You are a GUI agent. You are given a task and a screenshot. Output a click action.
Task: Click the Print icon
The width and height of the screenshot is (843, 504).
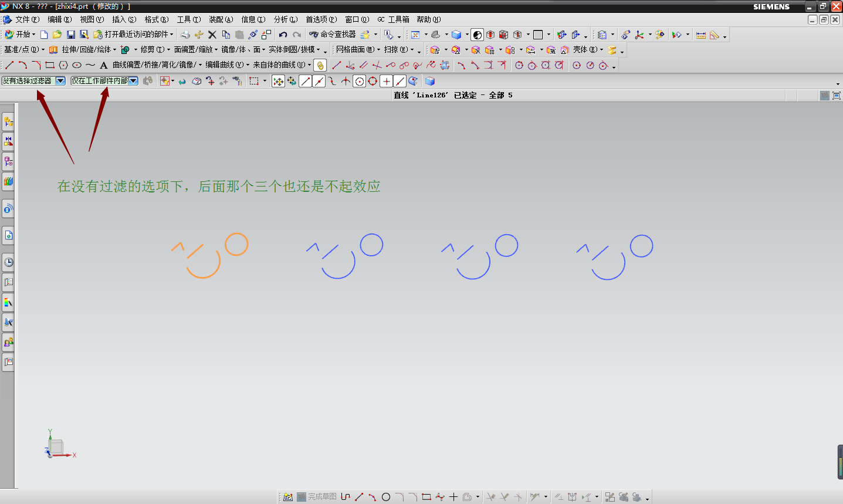(x=185, y=35)
